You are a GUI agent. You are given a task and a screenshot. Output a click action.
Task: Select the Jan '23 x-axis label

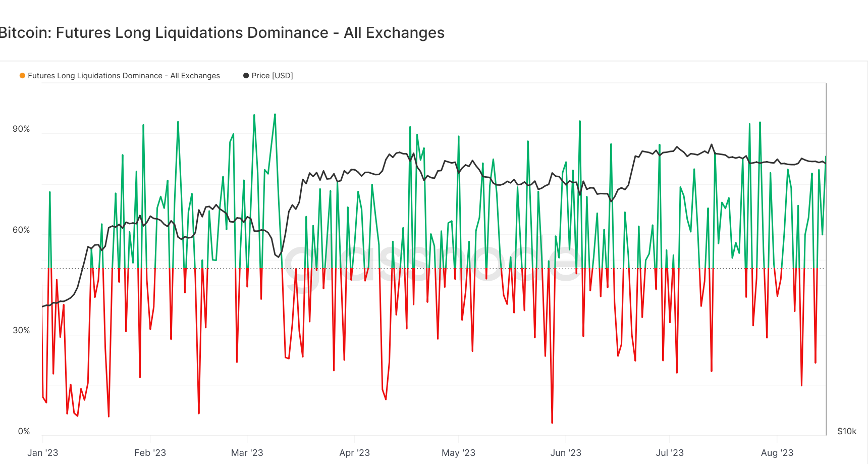[x=43, y=453]
